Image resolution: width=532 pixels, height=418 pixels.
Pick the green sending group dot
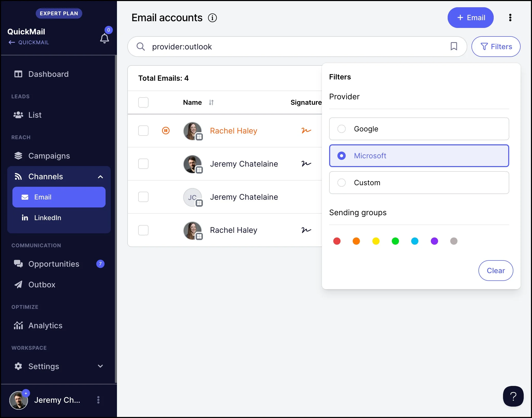[x=395, y=241]
